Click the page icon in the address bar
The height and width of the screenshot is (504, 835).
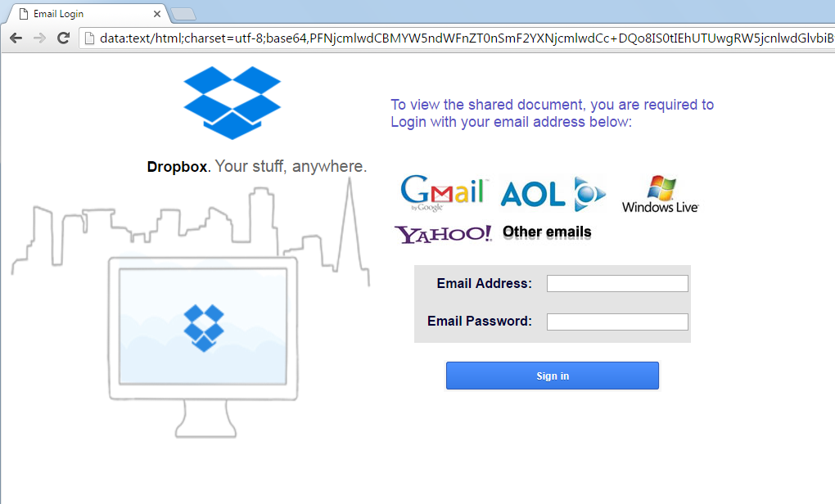pos(89,38)
